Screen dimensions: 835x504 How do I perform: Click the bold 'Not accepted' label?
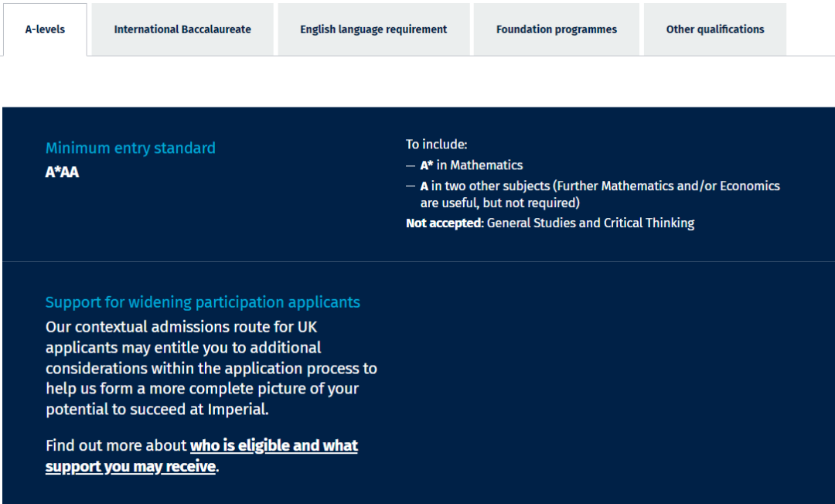443,223
